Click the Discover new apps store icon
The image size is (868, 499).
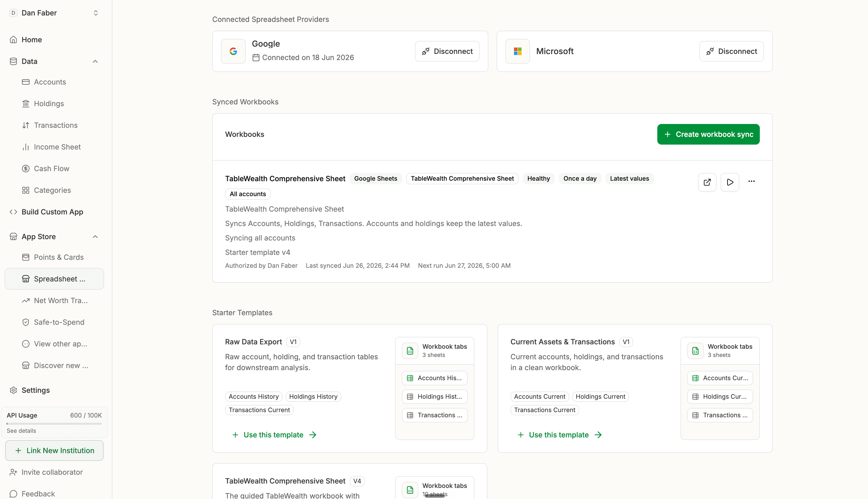tap(26, 365)
